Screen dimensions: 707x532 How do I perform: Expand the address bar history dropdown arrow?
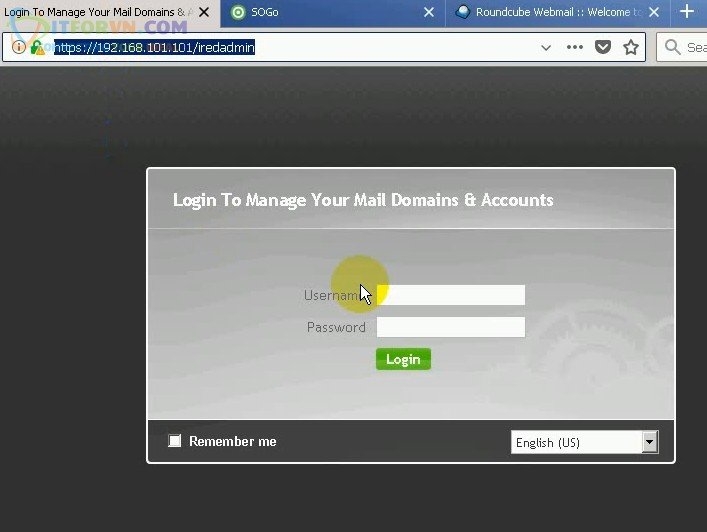[546, 47]
